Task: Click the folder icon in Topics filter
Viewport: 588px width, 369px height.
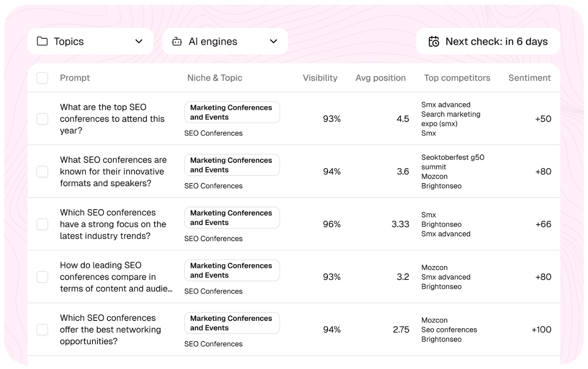Action: click(42, 41)
